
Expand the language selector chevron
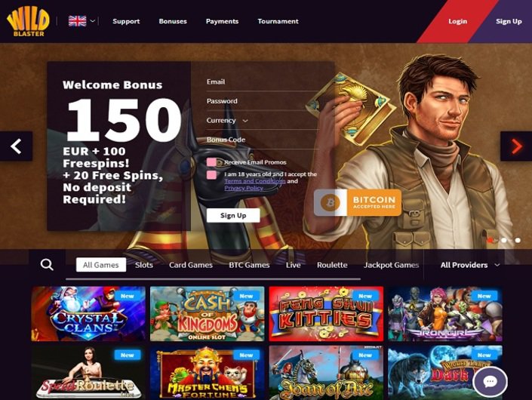tap(92, 21)
